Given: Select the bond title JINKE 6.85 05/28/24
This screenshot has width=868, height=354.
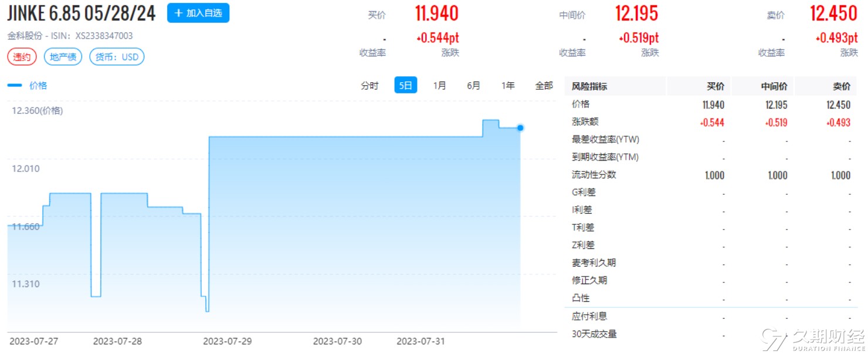Looking at the screenshot, I should [82, 14].
